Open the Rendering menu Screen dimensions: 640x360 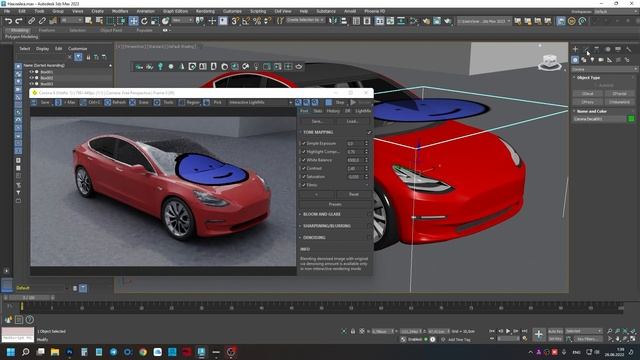coord(205,11)
